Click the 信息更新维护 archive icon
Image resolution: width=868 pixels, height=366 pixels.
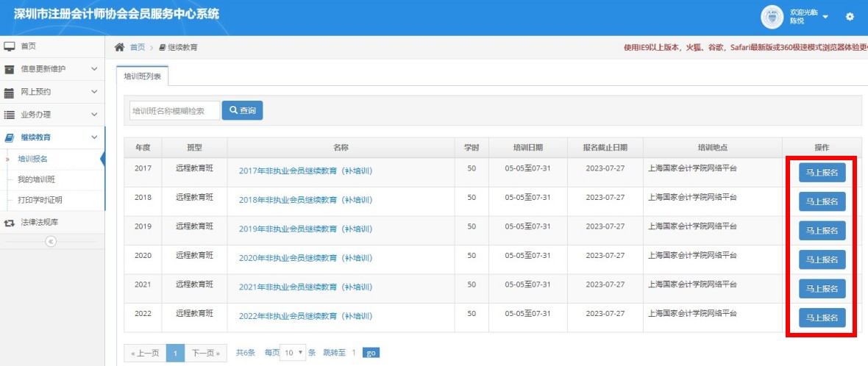point(10,69)
